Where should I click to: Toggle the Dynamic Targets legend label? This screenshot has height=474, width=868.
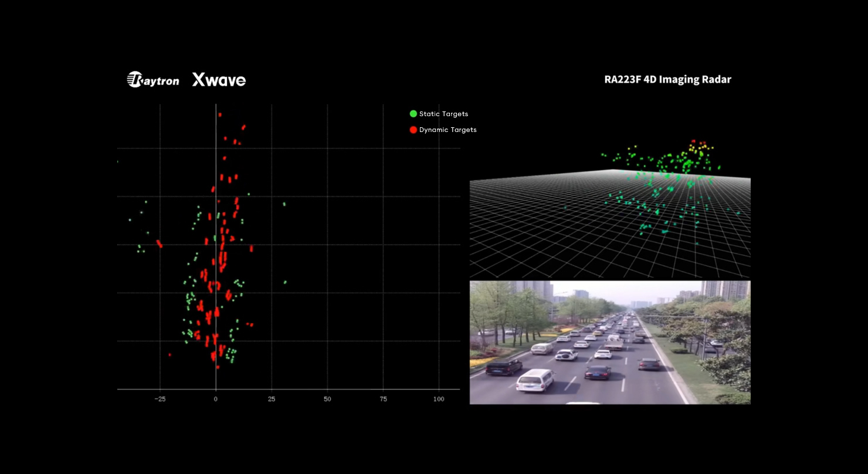(x=447, y=130)
